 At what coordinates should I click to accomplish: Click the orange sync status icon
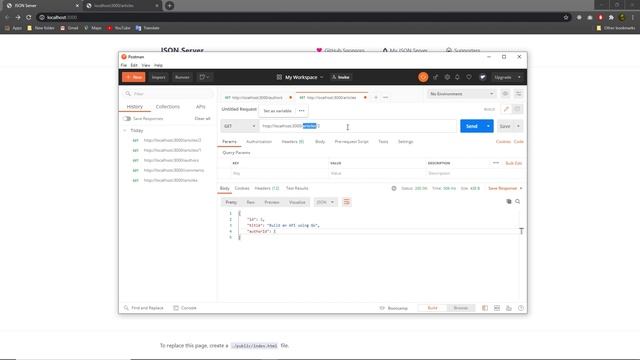(x=423, y=77)
